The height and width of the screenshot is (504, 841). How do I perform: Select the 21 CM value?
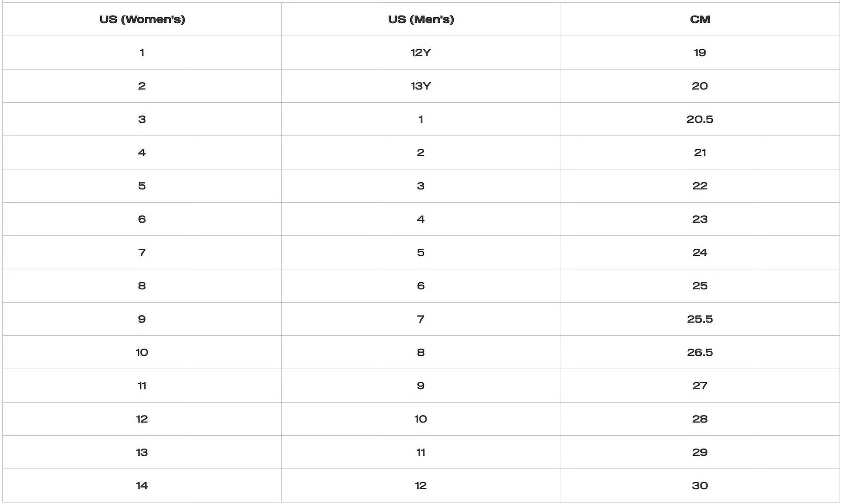point(700,152)
